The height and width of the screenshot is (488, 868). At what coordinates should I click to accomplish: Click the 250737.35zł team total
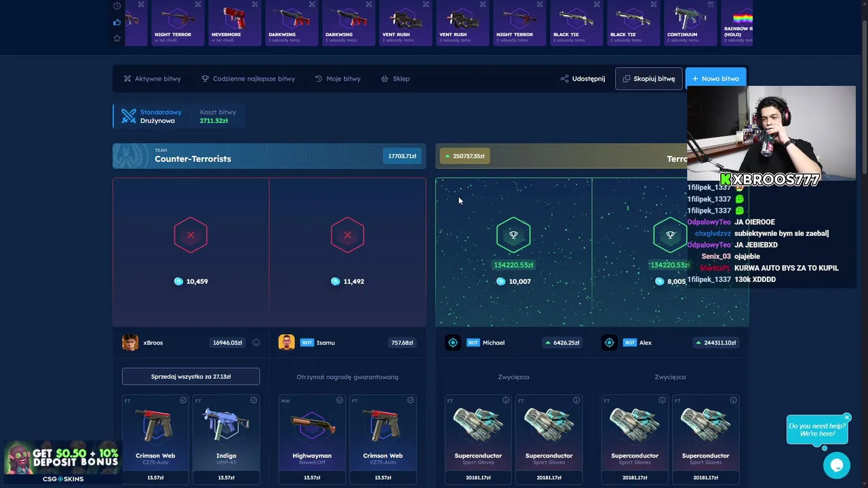464,156
